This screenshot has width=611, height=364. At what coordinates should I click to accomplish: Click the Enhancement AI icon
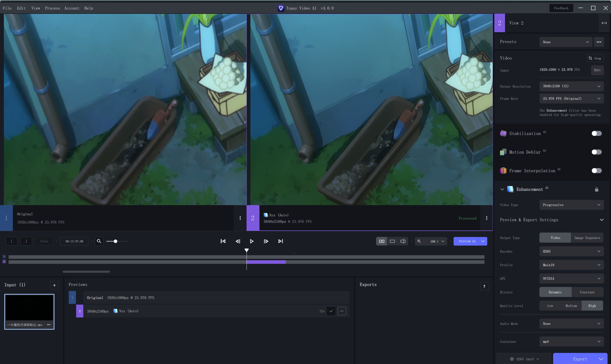tap(511, 189)
